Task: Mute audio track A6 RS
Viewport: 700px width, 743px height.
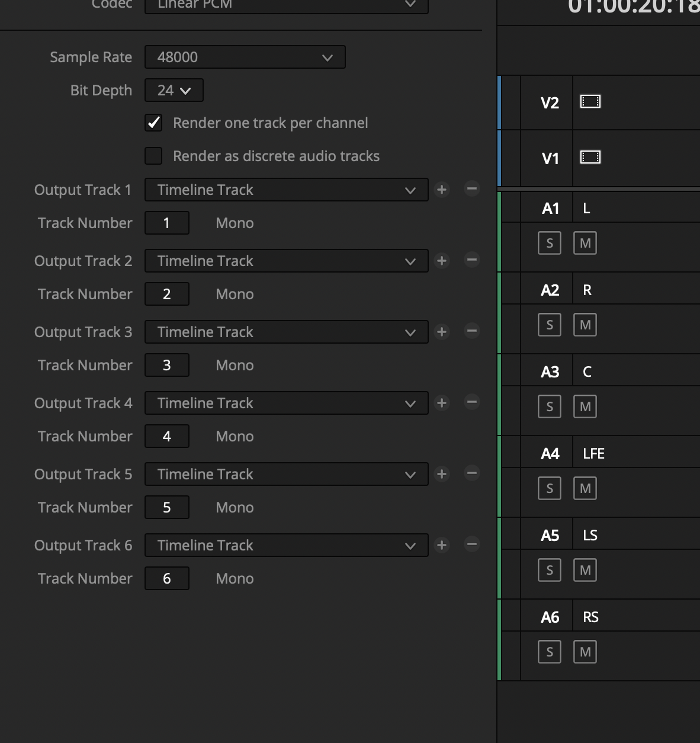Action: pyautogui.click(x=585, y=652)
